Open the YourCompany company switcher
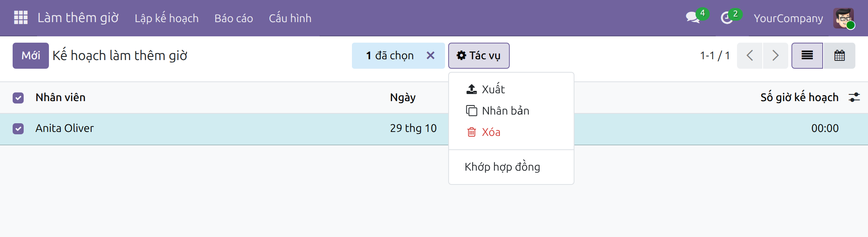This screenshot has height=237, width=868. pyautogui.click(x=788, y=18)
